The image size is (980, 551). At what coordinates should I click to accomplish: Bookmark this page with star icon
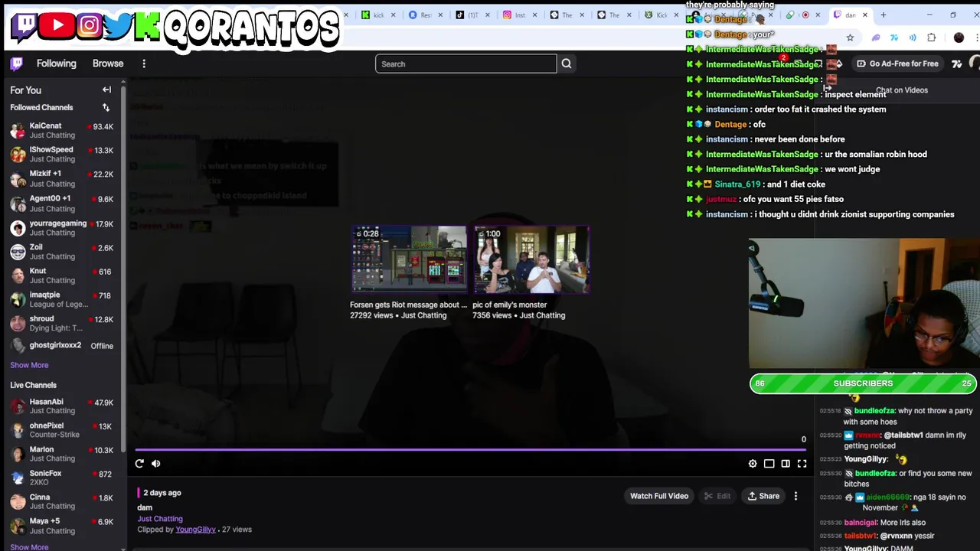click(x=850, y=37)
